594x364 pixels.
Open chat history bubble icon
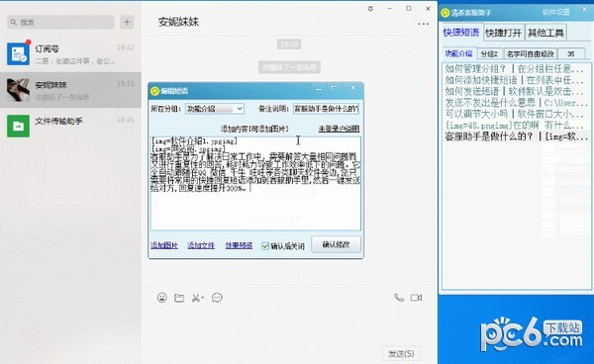[217, 298]
